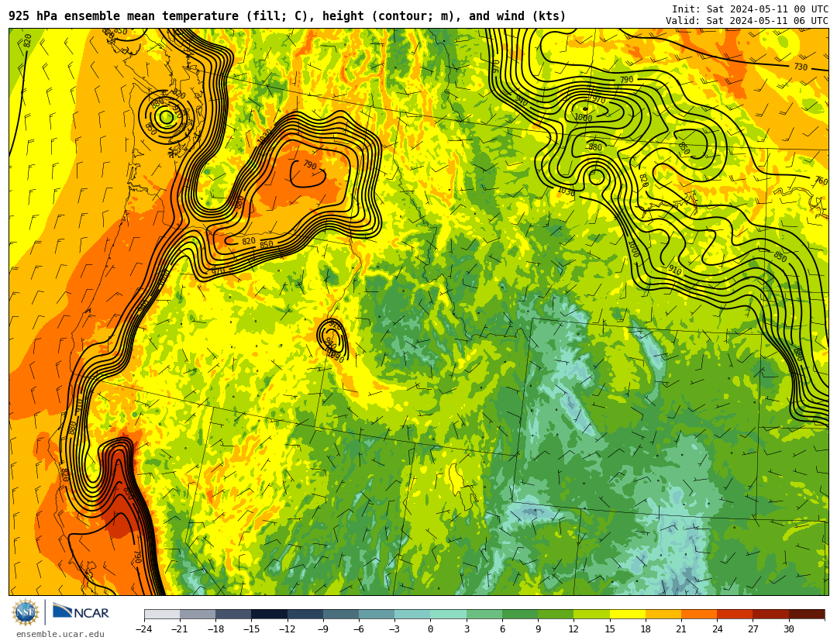Click the 'Valid: Sat 2024-05-11 06 UTC' text
This screenshot has height=644, width=837.
[747, 21]
